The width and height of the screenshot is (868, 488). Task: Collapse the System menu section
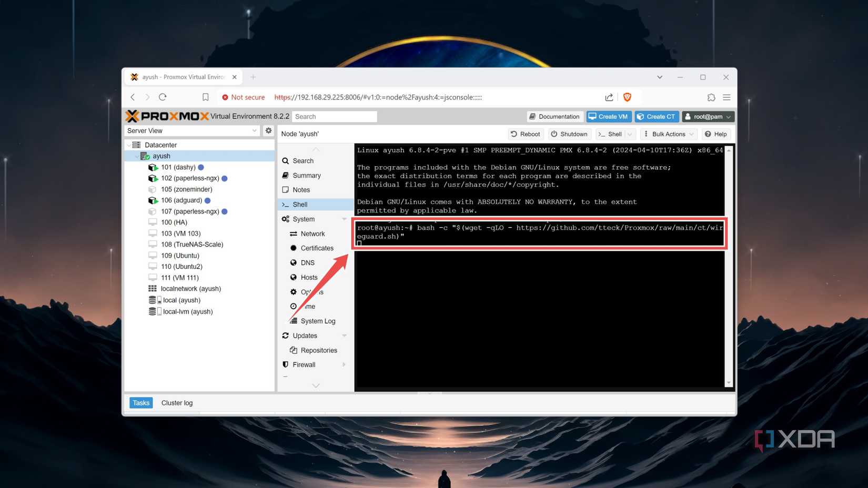coord(345,219)
